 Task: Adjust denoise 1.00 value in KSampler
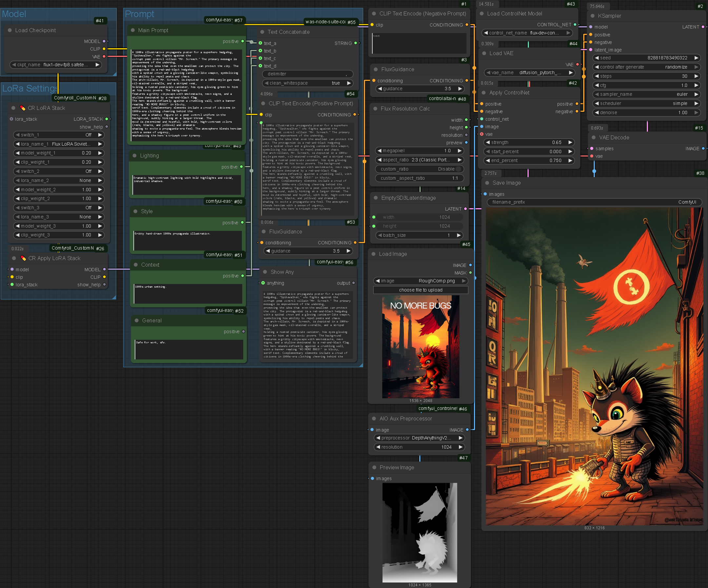pyautogui.click(x=646, y=113)
